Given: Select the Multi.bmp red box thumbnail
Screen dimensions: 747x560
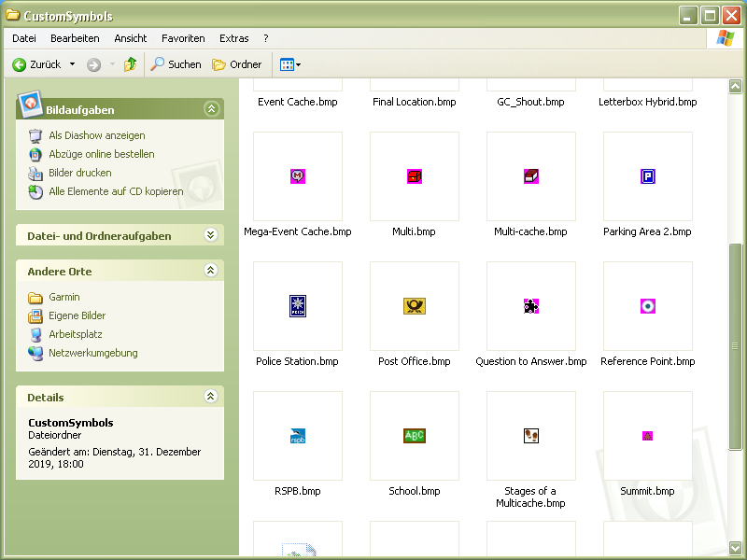Looking at the screenshot, I should (415, 176).
